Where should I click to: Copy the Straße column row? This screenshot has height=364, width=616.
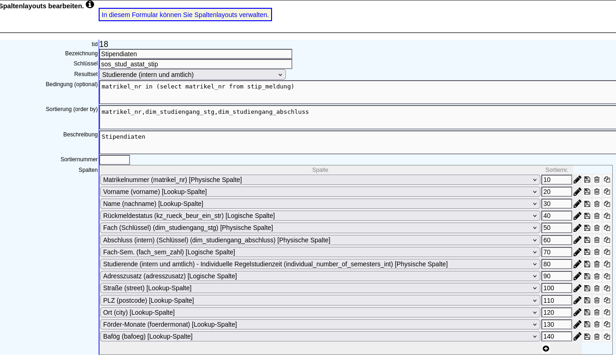coord(607,288)
